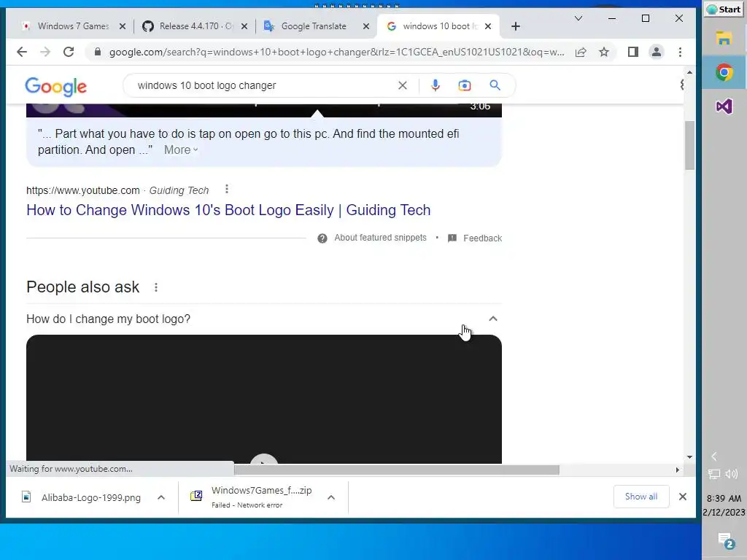Bookmark this page with the star
Viewport: 747px width, 560px height.
(x=604, y=52)
